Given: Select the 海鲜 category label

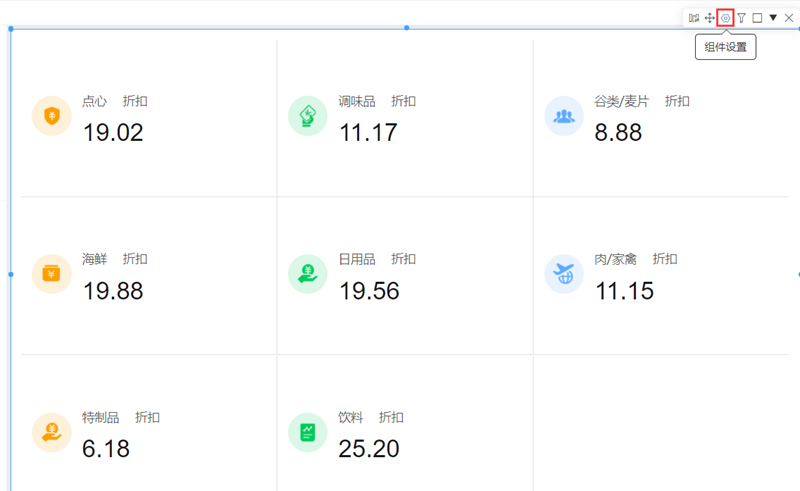Looking at the screenshot, I should click(94, 259).
